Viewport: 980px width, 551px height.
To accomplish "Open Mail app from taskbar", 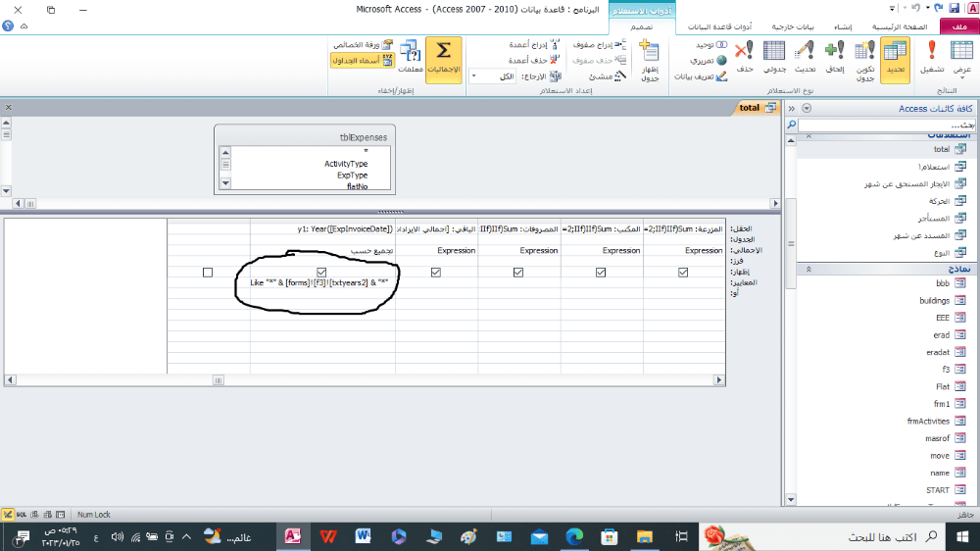I will click(x=539, y=536).
